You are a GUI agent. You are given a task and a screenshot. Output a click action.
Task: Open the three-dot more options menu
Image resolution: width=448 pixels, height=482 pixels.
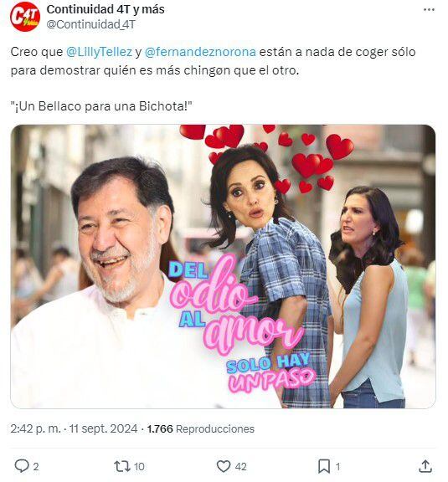[x=429, y=10]
